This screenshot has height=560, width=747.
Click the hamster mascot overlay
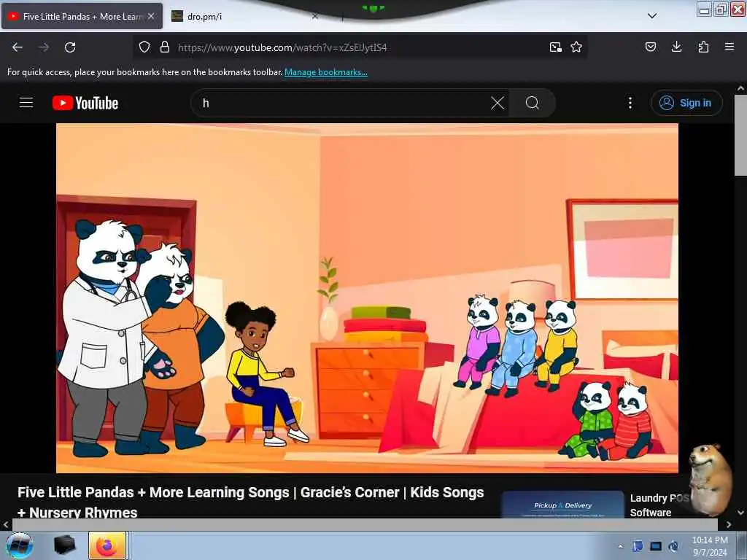711,479
